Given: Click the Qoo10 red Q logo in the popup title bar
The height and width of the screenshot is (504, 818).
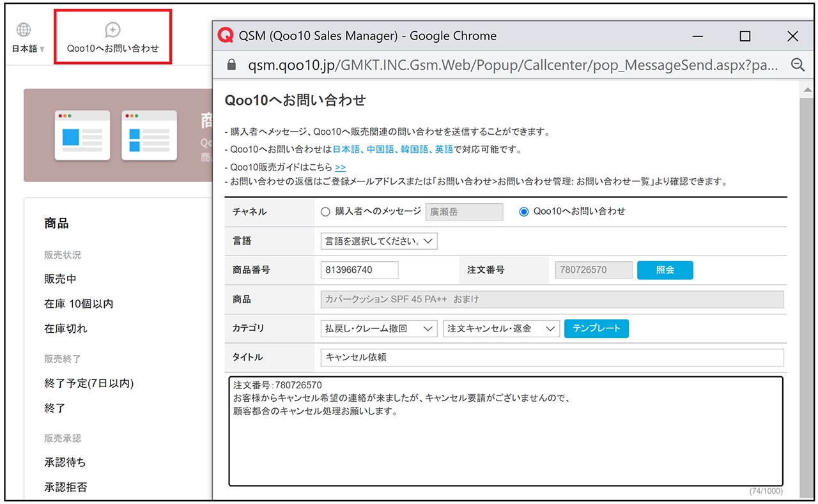Looking at the screenshot, I should (x=226, y=36).
